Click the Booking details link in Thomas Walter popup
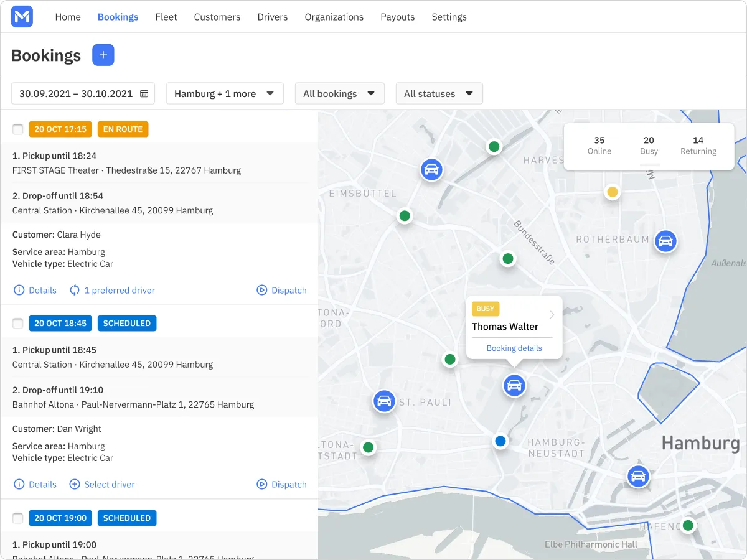The height and width of the screenshot is (560, 747). (x=514, y=348)
